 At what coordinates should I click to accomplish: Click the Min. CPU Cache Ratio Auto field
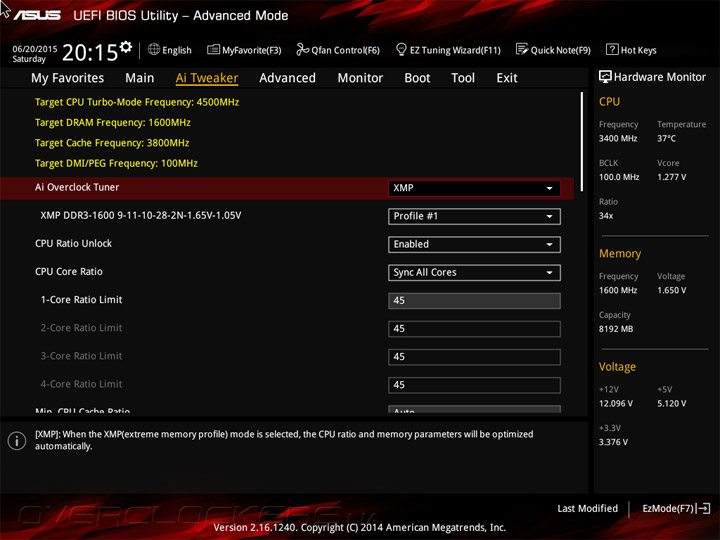[x=474, y=409]
